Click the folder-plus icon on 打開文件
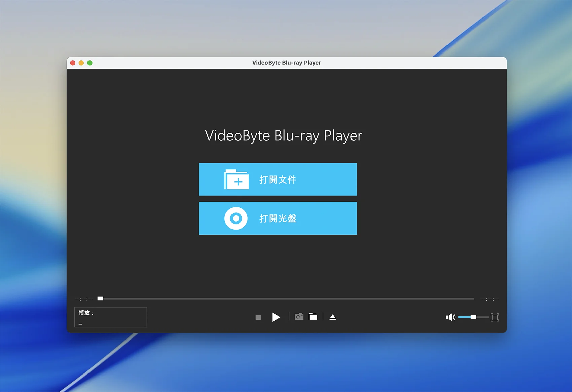 (x=237, y=180)
